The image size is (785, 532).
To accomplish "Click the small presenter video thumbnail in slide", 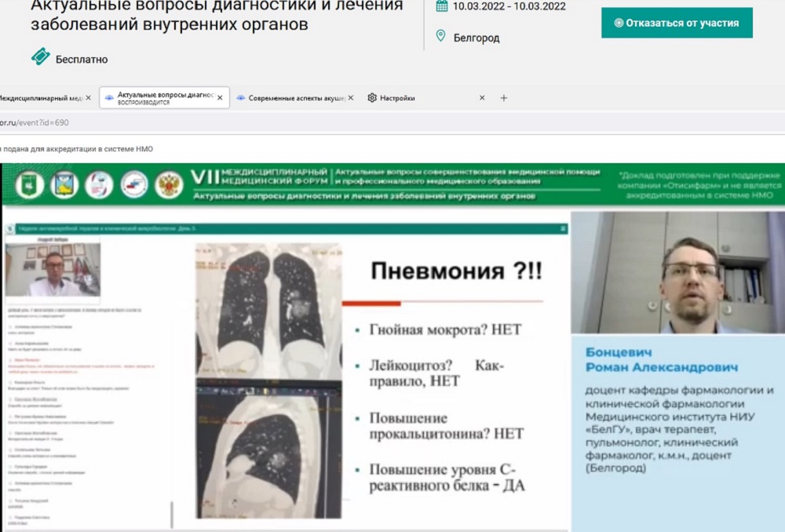I will (x=53, y=269).
